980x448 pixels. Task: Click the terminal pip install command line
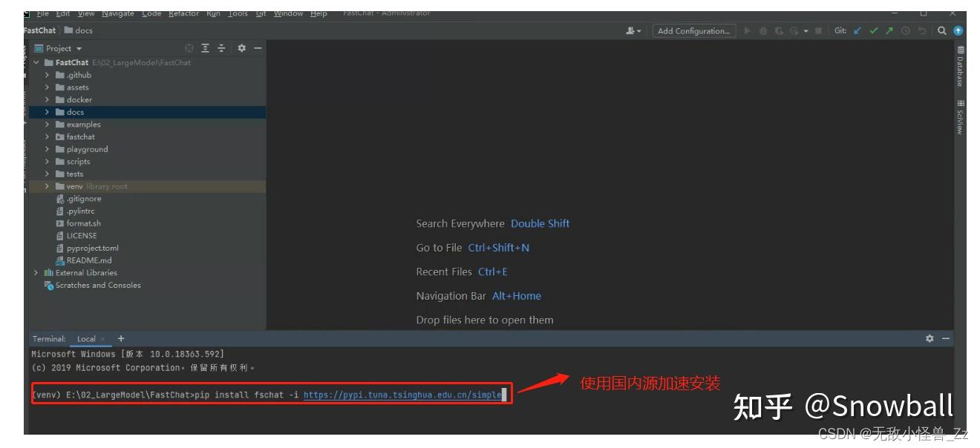pos(272,395)
